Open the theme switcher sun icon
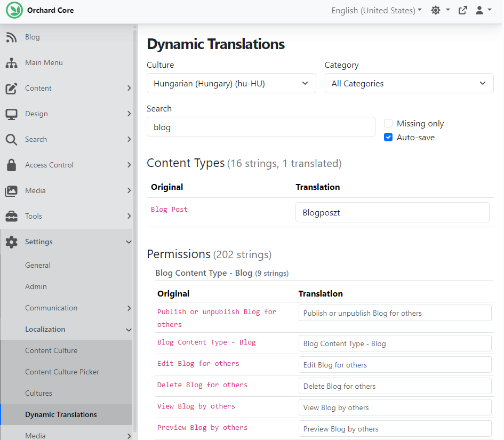The width and height of the screenshot is (504, 440). [436, 10]
